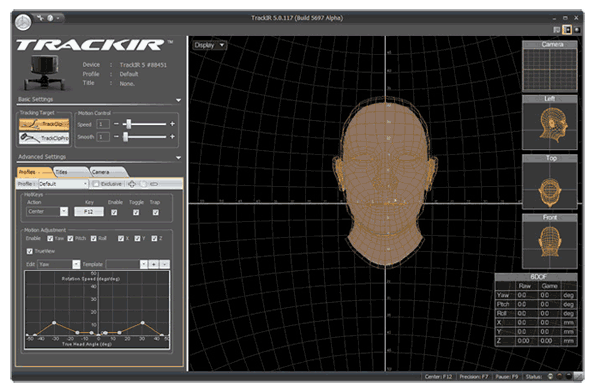Click the Left head view thumbnail

550,122
